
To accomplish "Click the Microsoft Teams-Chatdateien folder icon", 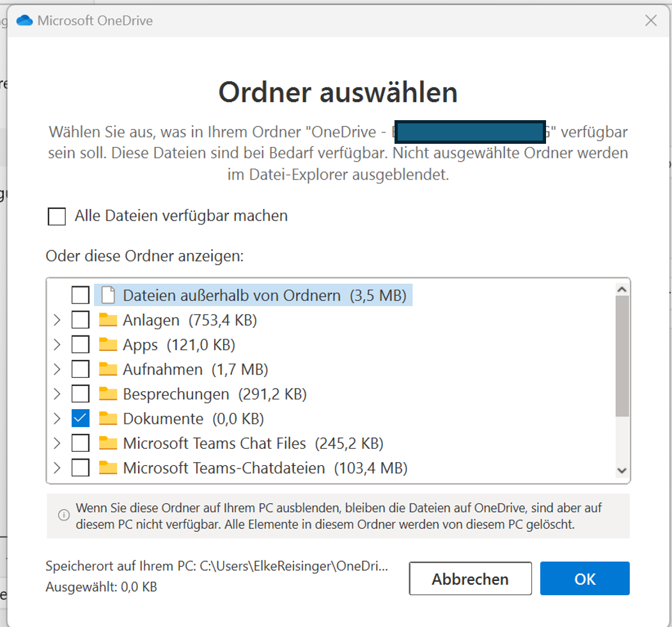I will (x=108, y=467).
